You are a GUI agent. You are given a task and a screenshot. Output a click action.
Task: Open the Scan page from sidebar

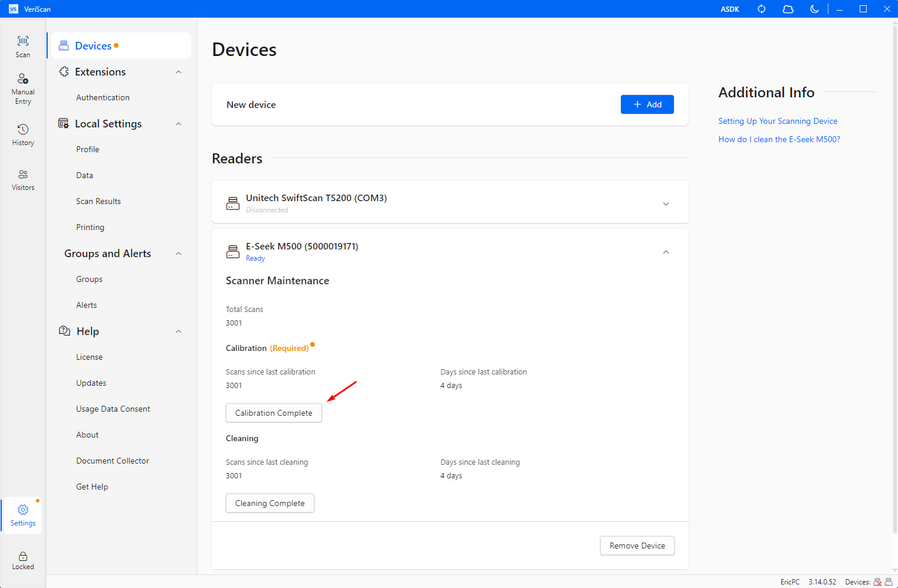coord(23,46)
